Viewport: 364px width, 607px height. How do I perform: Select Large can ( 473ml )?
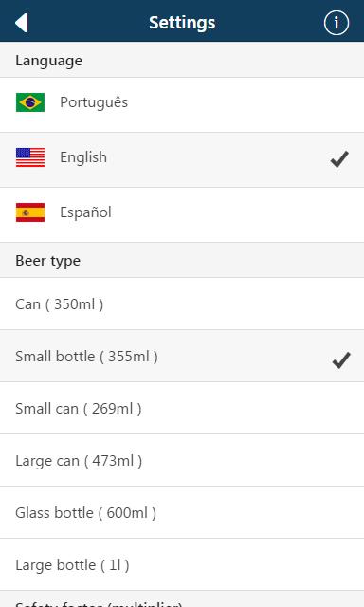coord(182,460)
